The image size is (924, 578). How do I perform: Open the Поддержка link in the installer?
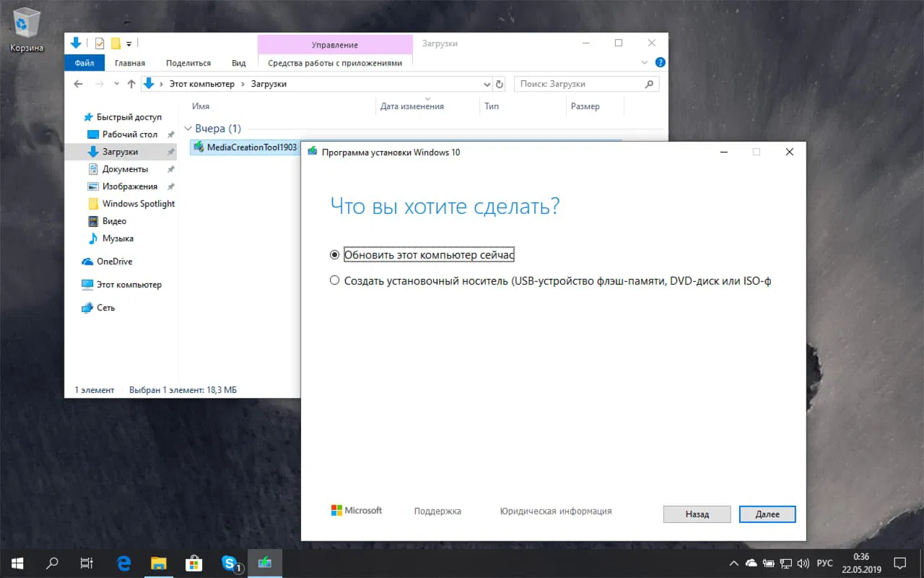pyautogui.click(x=437, y=511)
